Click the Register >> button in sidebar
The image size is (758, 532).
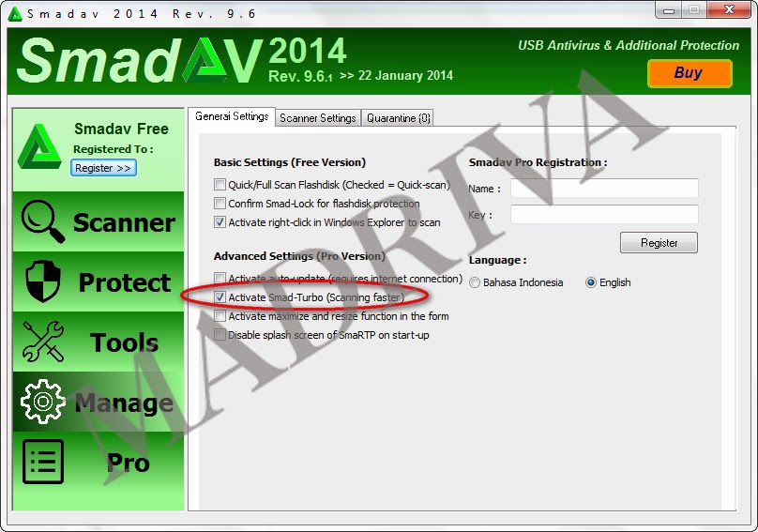[x=103, y=168]
